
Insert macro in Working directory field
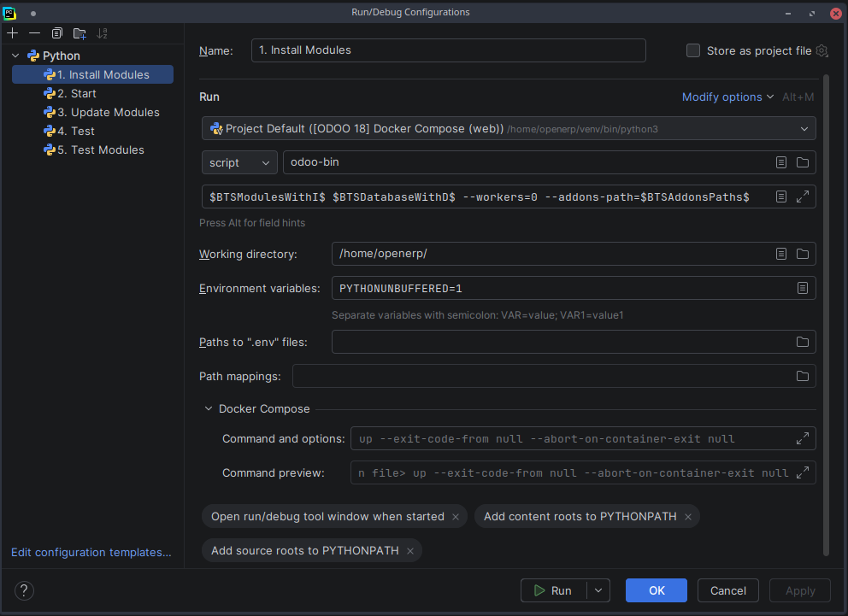[781, 254]
